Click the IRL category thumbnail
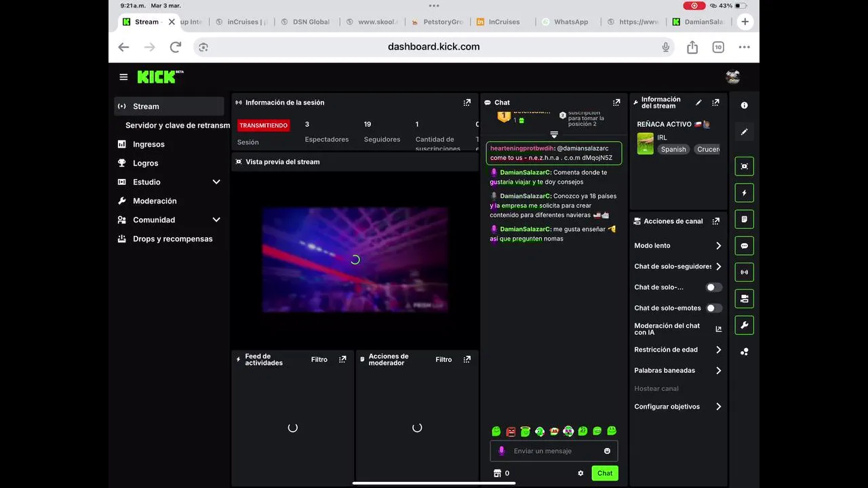 646,144
